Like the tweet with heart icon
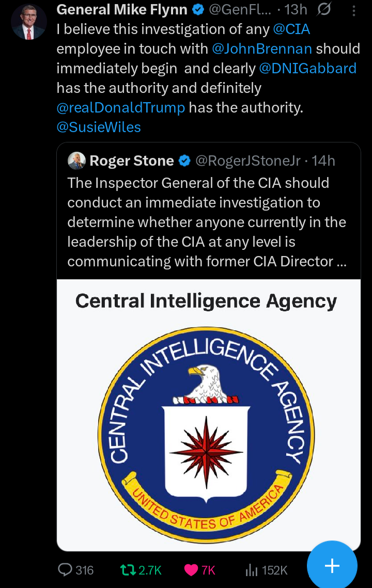Viewport: 372px width, 588px height. 192,570
